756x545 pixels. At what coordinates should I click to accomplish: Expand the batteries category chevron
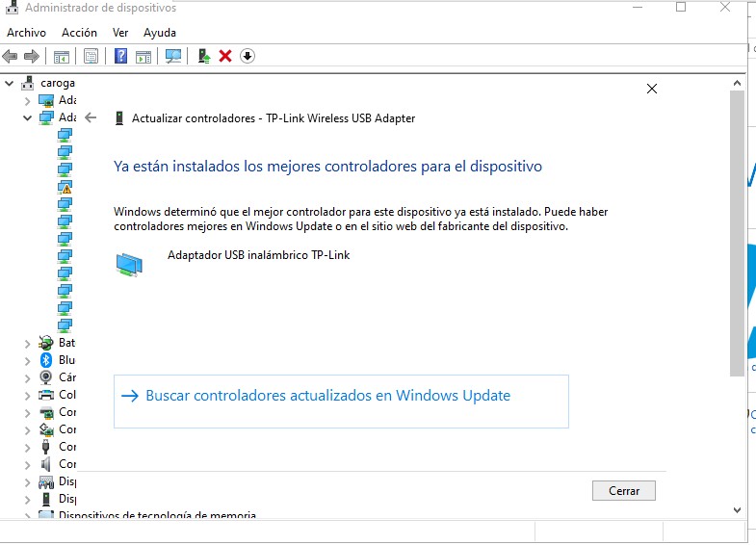click(26, 343)
